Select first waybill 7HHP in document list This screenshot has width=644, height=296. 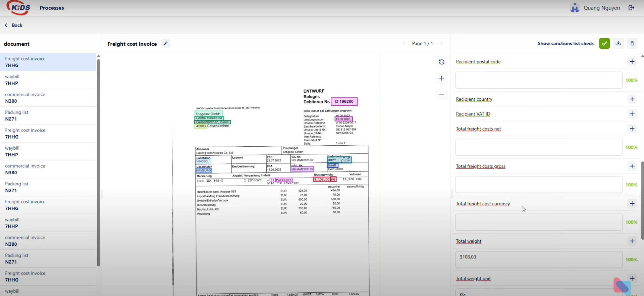coord(48,80)
